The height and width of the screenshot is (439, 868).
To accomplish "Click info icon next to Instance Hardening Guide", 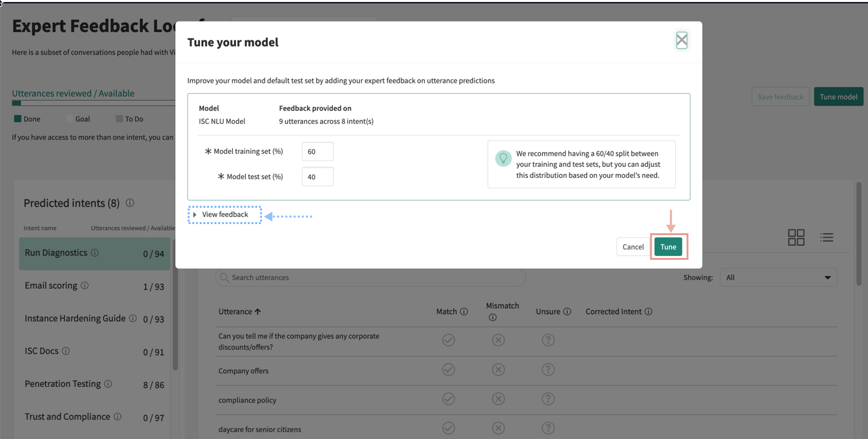I will 133,319.
